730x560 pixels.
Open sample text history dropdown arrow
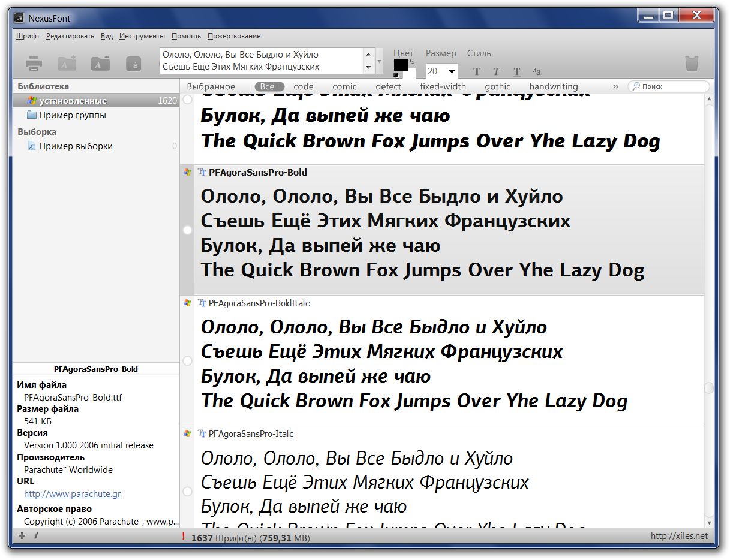click(x=379, y=61)
